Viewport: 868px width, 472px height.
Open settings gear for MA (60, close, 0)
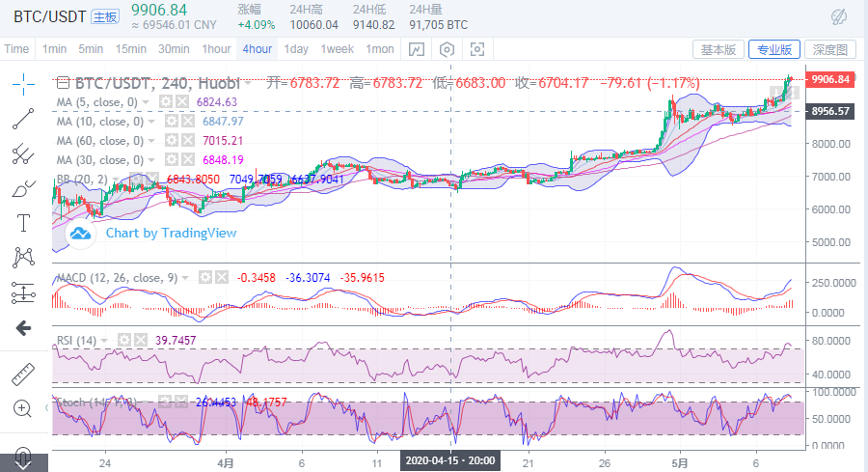click(172, 141)
